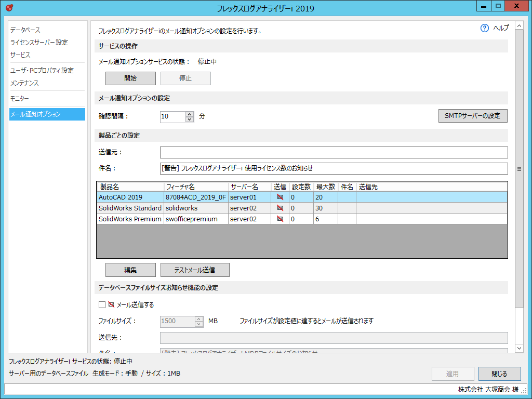Click the 最大数 column header
Image resolution: width=532 pixels, height=399 pixels.
[326, 187]
